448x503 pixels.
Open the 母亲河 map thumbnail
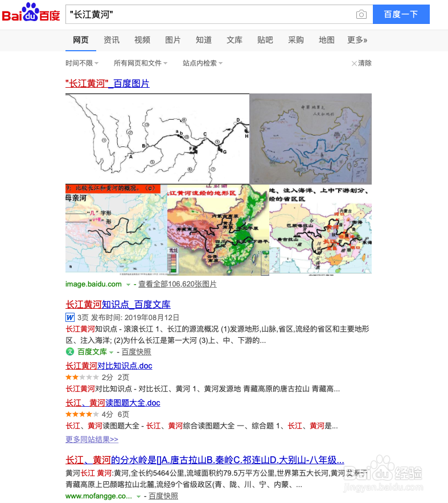tap(116, 230)
